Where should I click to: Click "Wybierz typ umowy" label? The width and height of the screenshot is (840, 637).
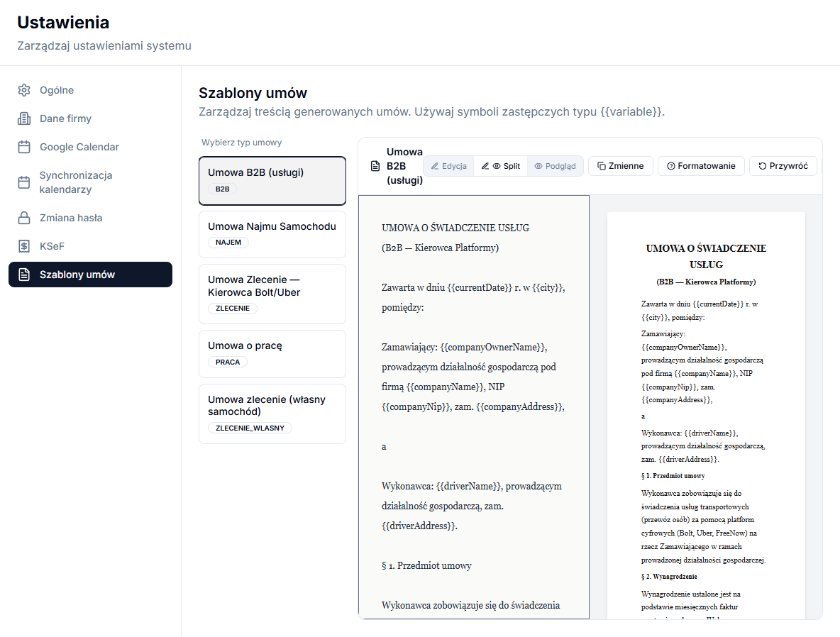tap(242, 143)
